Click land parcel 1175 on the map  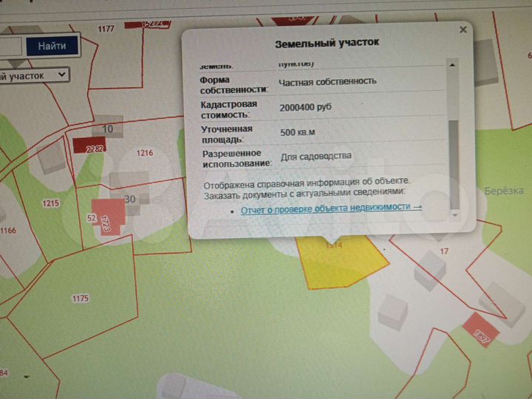point(80,298)
